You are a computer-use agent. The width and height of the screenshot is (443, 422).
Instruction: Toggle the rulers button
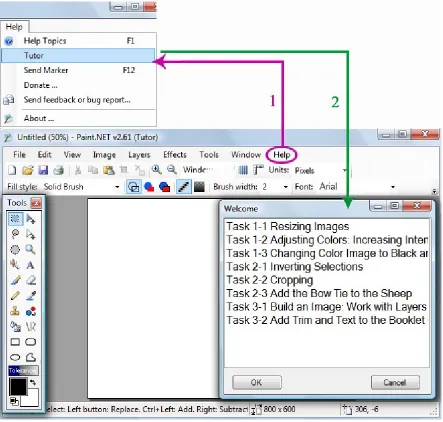(258, 170)
